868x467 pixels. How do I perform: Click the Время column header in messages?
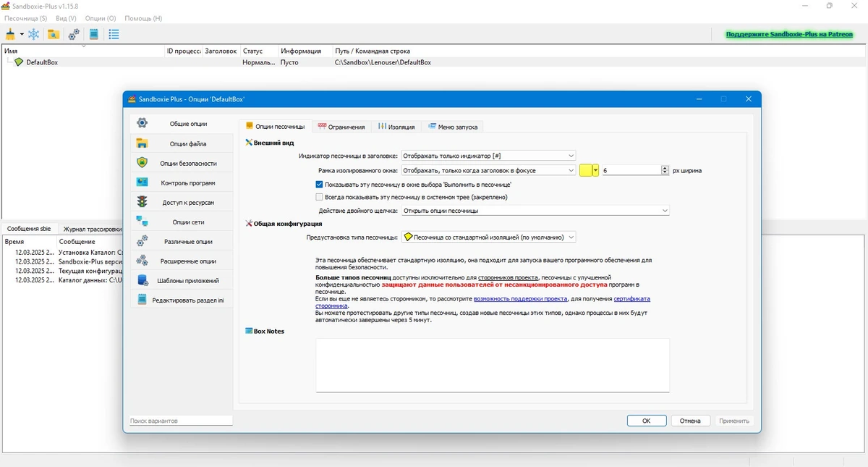tap(29, 241)
